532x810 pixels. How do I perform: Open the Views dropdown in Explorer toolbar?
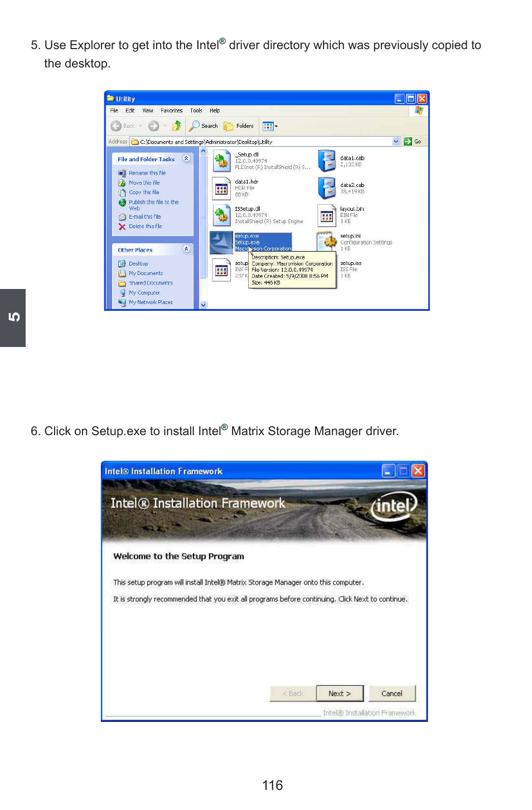pyautogui.click(x=270, y=126)
